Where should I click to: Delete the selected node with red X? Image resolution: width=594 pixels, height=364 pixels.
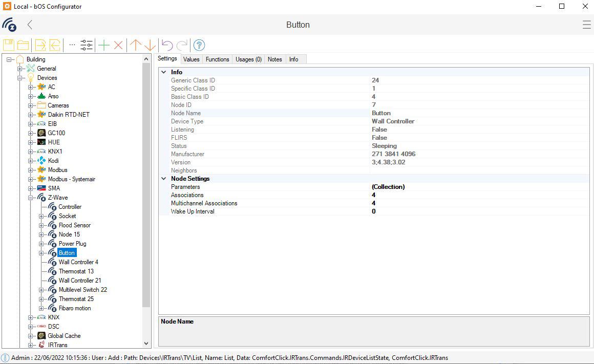118,45
